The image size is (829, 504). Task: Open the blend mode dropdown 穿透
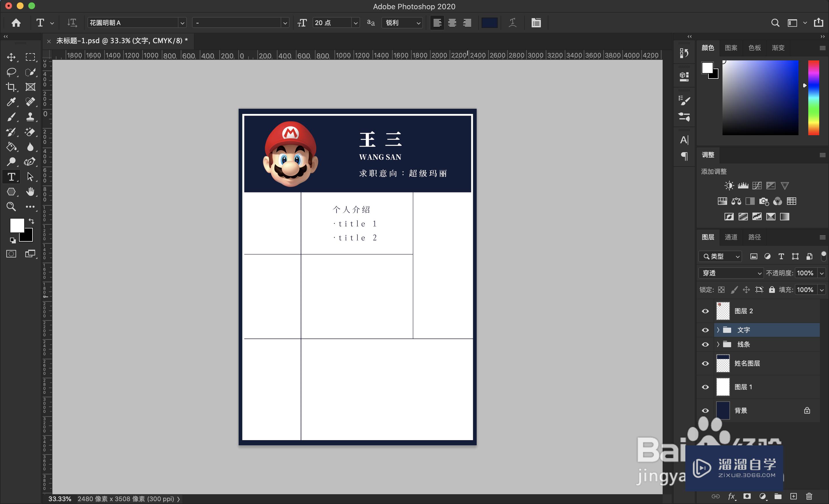point(731,273)
